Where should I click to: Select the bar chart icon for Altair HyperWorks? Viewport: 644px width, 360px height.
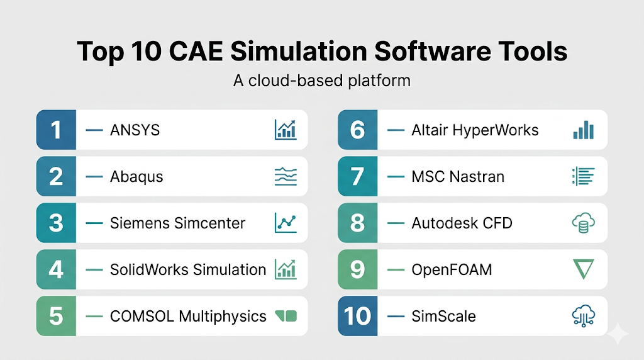(583, 130)
